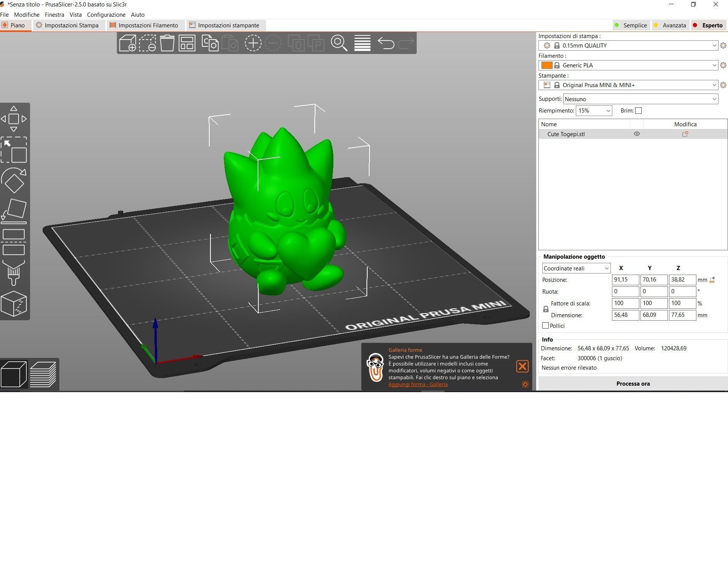Click the X position field 91,15
728x569 pixels.
click(625, 280)
